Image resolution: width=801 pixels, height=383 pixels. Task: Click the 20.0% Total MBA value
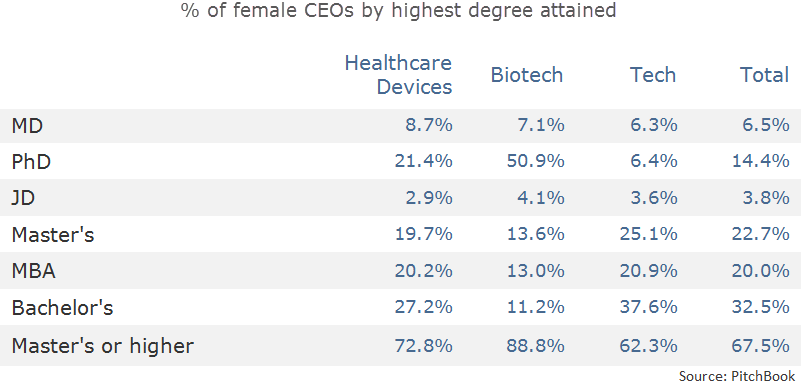click(761, 271)
